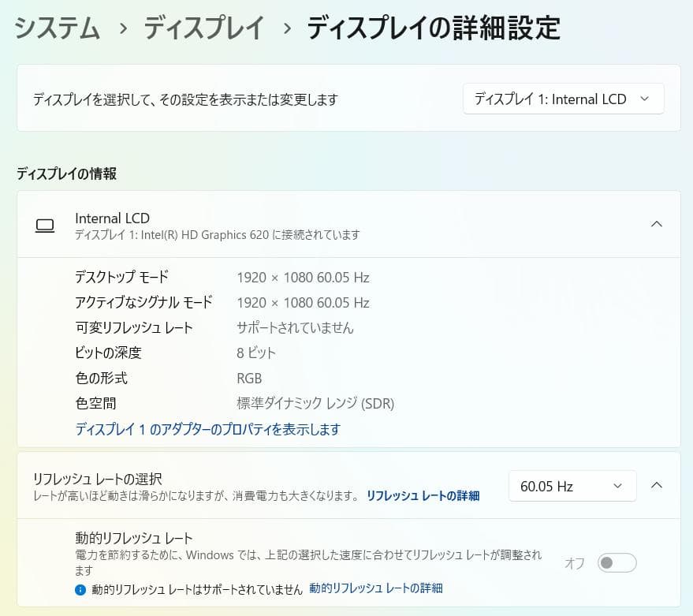Click the blue info icon about unsupported rate
The image size is (693, 616).
(x=80, y=589)
